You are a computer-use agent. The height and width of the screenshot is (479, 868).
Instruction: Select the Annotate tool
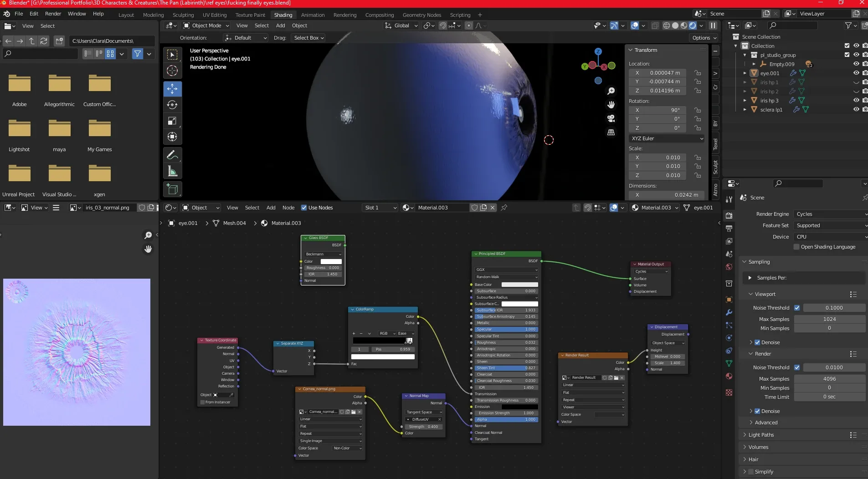coord(172,155)
